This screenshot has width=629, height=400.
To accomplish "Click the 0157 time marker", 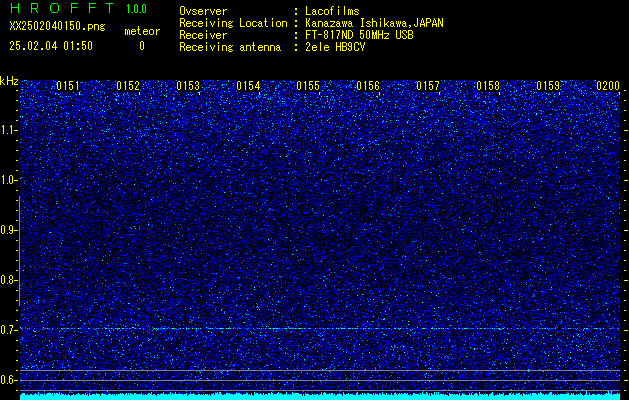I will point(428,86).
